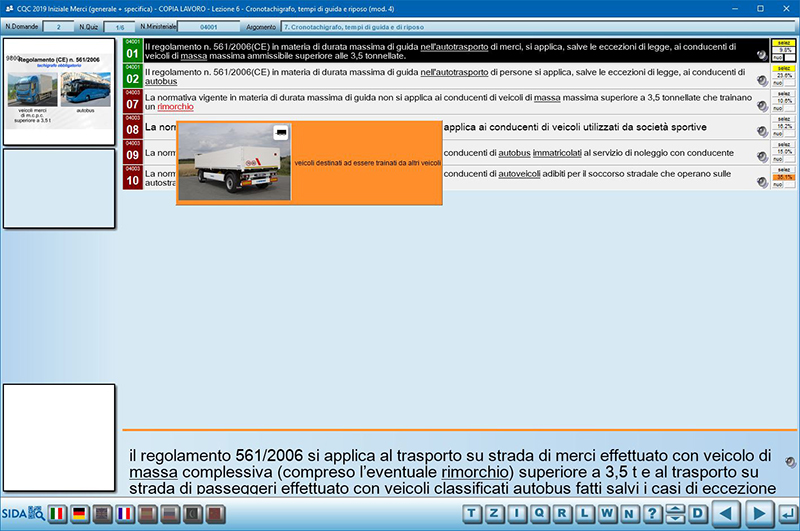The height and width of the screenshot is (531, 800).
Task: Play audio for question 10
Action: [761, 182]
